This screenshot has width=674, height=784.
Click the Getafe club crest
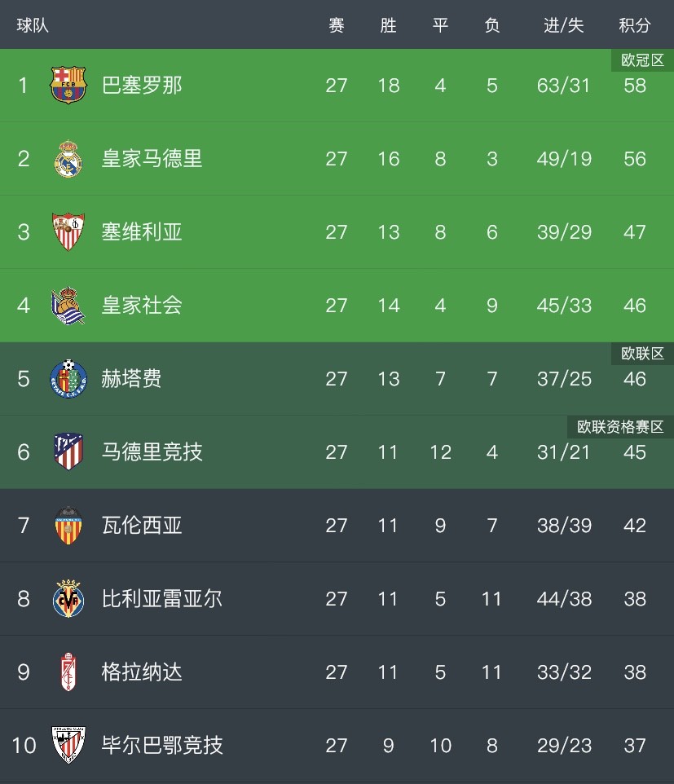coord(68,378)
